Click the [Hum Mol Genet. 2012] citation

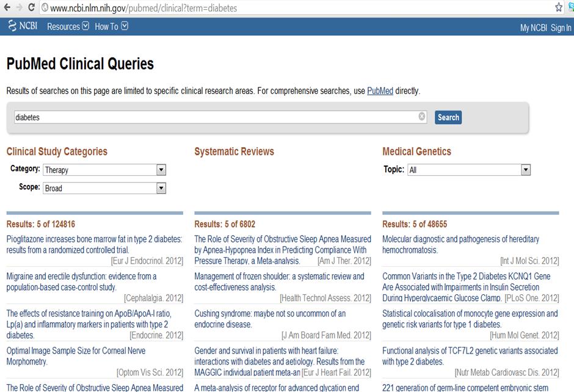pos(524,335)
